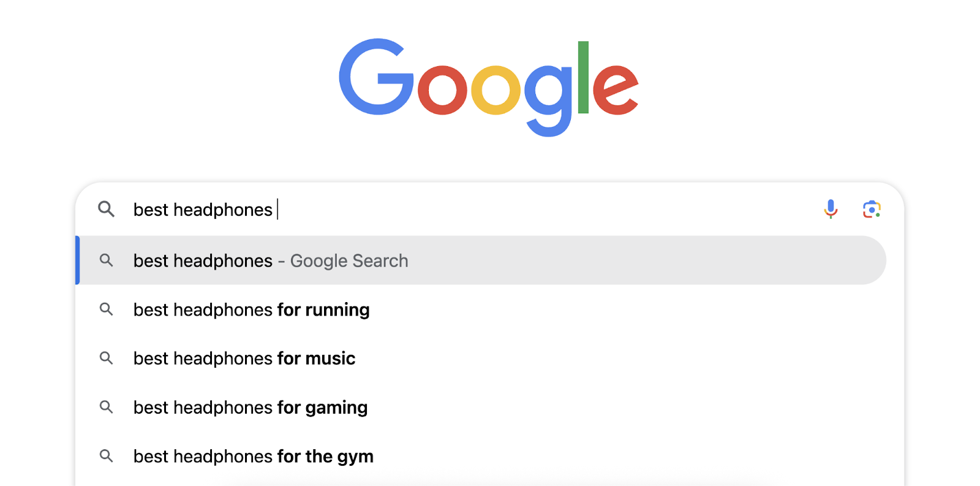Click the 'Google Search' label in the top suggestion
This screenshot has height=486, width=980.
[349, 260]
